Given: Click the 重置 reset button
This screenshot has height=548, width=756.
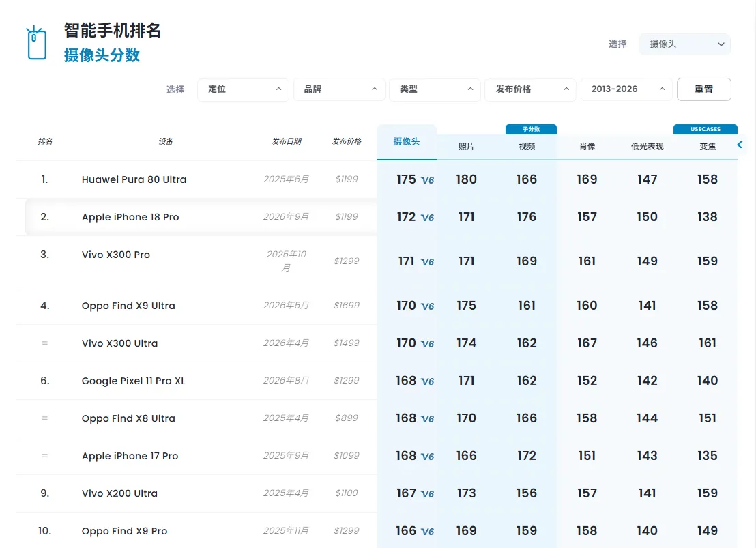Looking at the screenshot, I should click(704, 89).
